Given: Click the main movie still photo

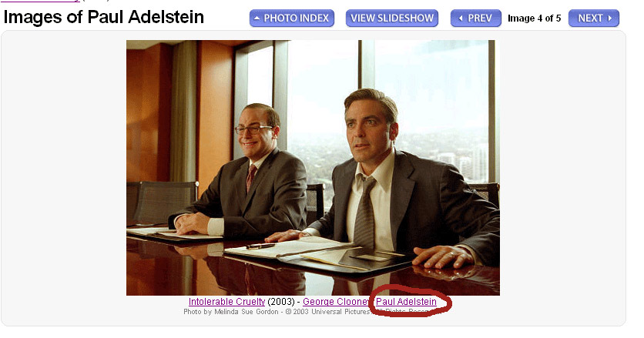Looking at the screenshot, I should (313, 168).
